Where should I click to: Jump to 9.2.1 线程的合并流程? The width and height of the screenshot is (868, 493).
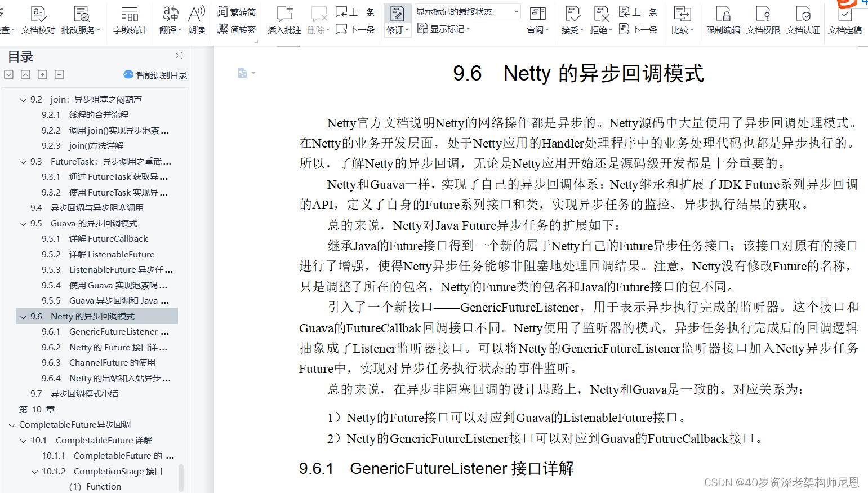(x=85, y=115)
